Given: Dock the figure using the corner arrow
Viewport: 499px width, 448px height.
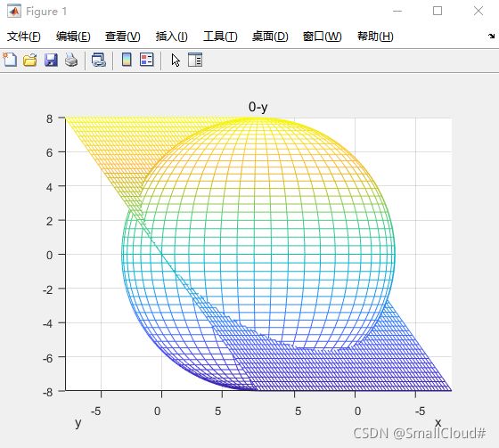Looking at the screenshot, I should click(x=491, y=36).
